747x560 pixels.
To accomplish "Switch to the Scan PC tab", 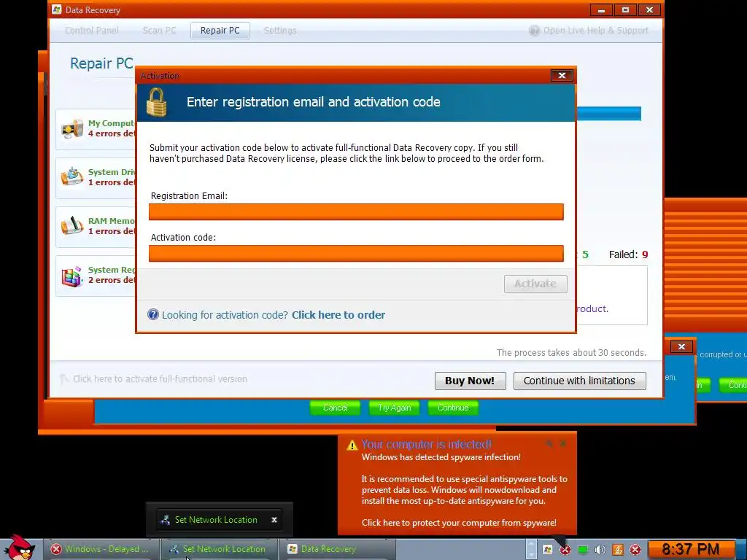I will pos(159,31).
